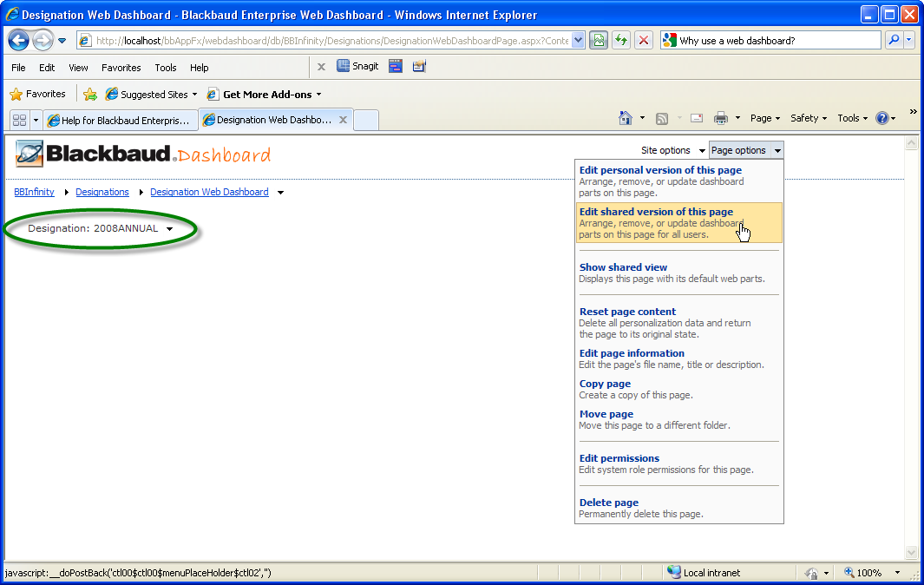924x585 pixels.
Task: Open the tab list dropdown arrow
Action: pos(36,121)
